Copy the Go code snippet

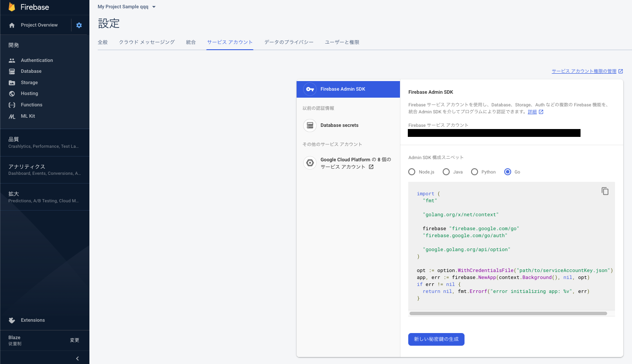(605, 191)
